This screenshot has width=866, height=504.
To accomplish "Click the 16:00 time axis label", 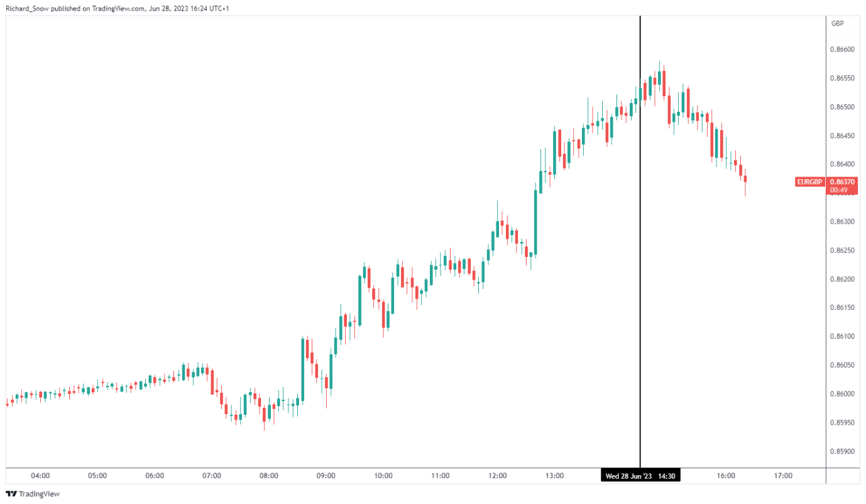I will (726, 476).
